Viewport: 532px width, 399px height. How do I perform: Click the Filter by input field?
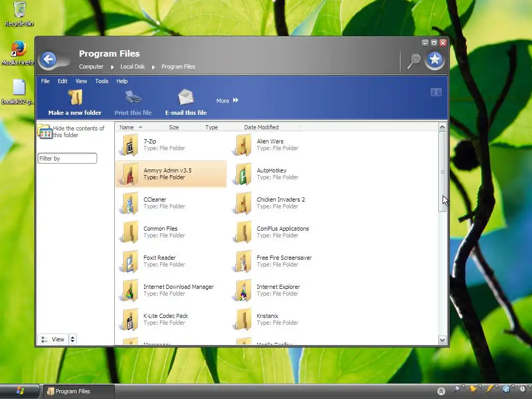click(x=67, y=158)
